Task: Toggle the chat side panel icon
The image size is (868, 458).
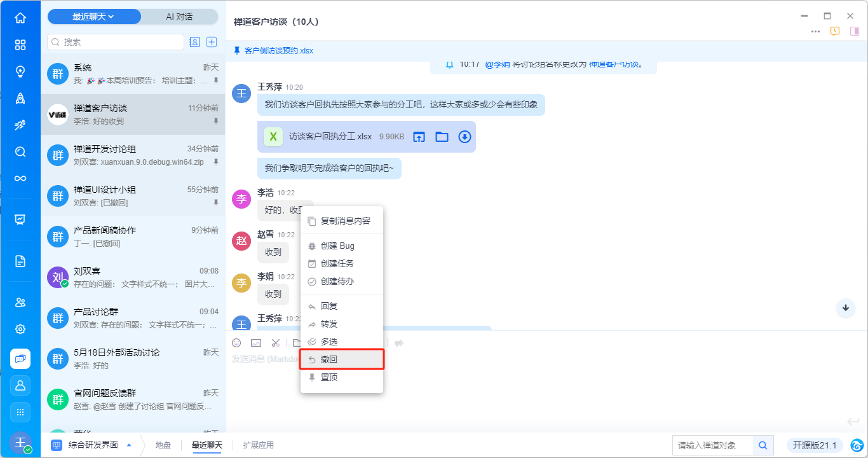Action: pos(854,31)
